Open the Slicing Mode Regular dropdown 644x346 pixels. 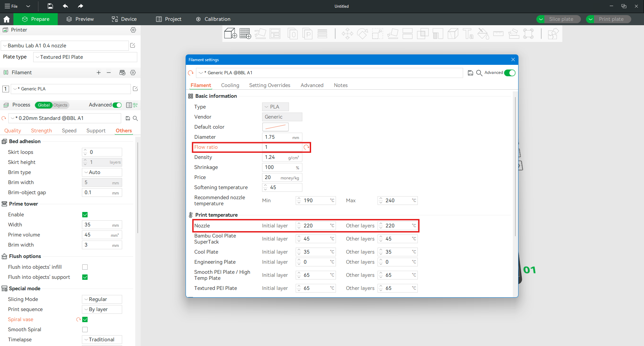click(102, 299)
